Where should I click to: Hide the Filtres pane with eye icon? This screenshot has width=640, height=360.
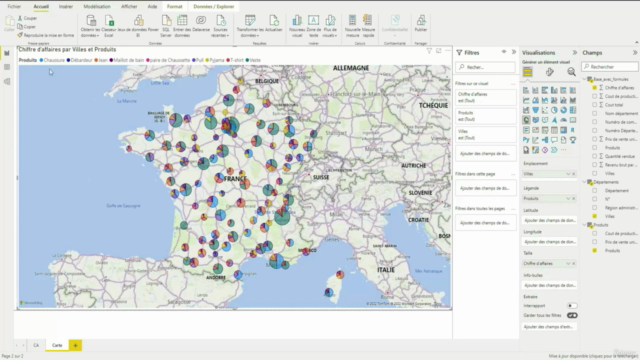click(x=504, y=52)
